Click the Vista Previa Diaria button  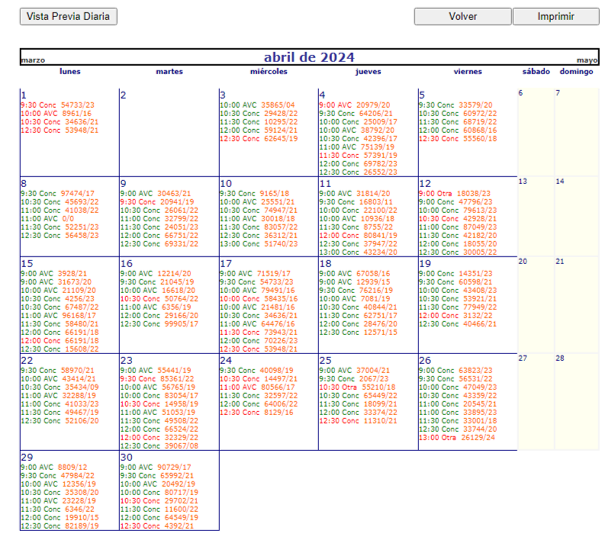coord(69,17)
